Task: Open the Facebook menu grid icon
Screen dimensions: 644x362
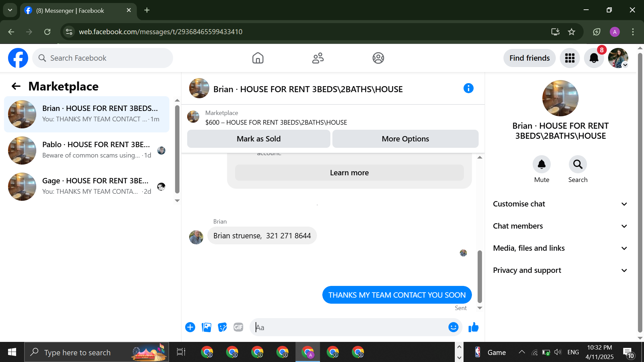Action: tap(570, 58)
